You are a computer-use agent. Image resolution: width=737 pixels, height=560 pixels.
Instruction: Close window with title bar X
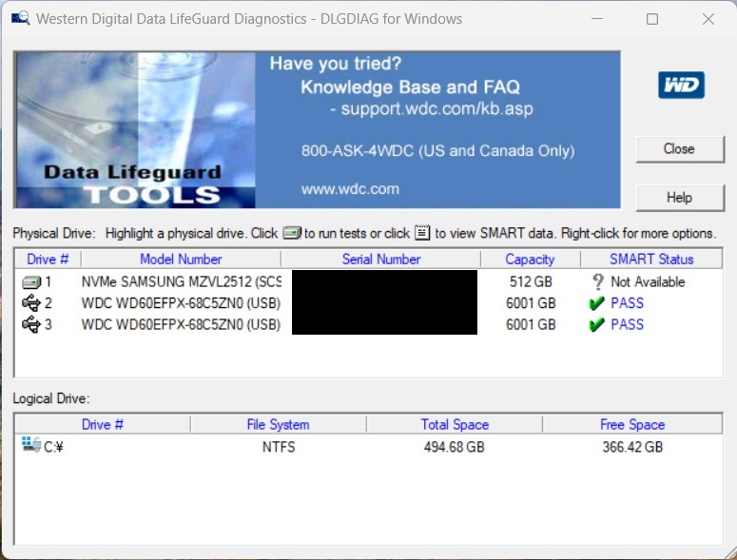pyautogui.click(x=708, y=19)
